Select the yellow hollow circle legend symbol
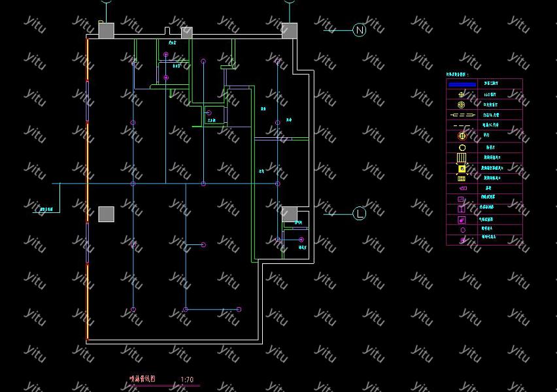557x392 pixels. pos(462,148)
